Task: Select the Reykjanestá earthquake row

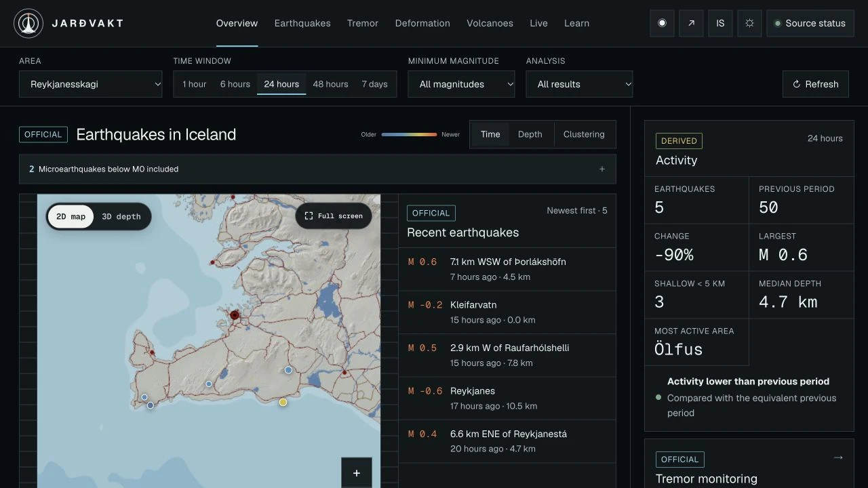Action: 507,441
